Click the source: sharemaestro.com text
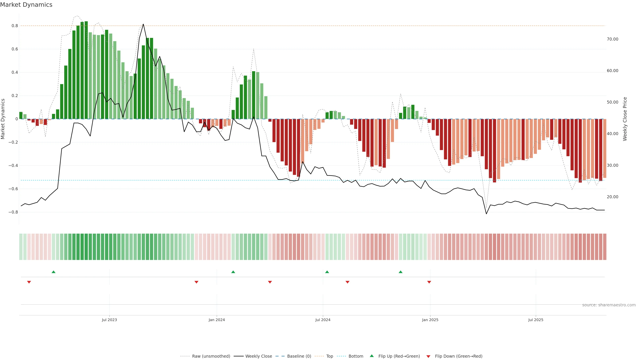 [x=609, y=305]
